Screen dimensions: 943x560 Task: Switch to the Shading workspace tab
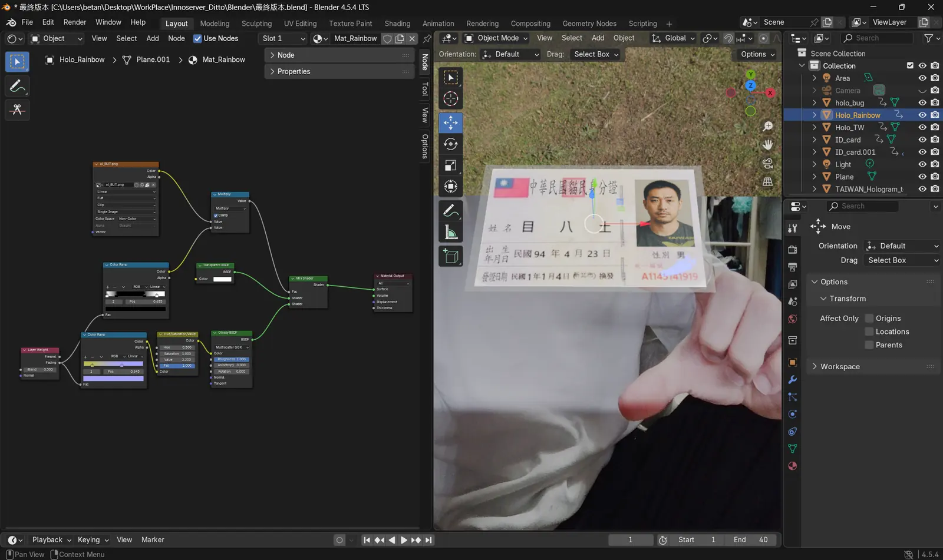click(x=397, y=24)
